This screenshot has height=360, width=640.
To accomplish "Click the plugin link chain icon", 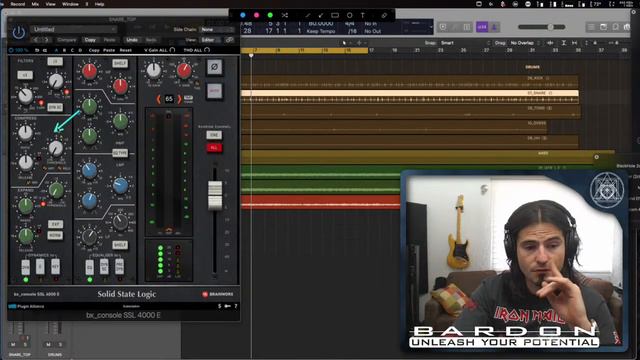I will coord(230,40).
